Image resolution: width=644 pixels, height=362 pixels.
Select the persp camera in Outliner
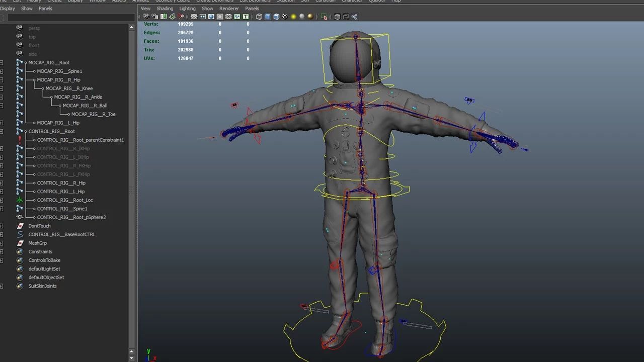click(34, 28)
